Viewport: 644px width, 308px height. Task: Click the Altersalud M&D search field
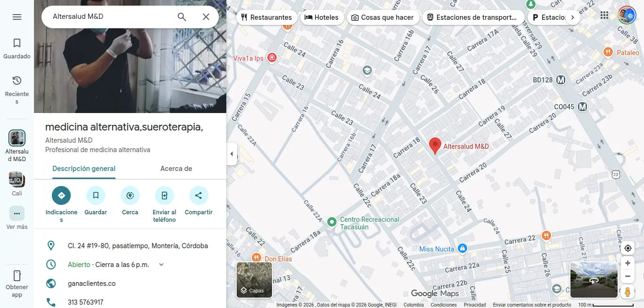click(x=111, y=17)
